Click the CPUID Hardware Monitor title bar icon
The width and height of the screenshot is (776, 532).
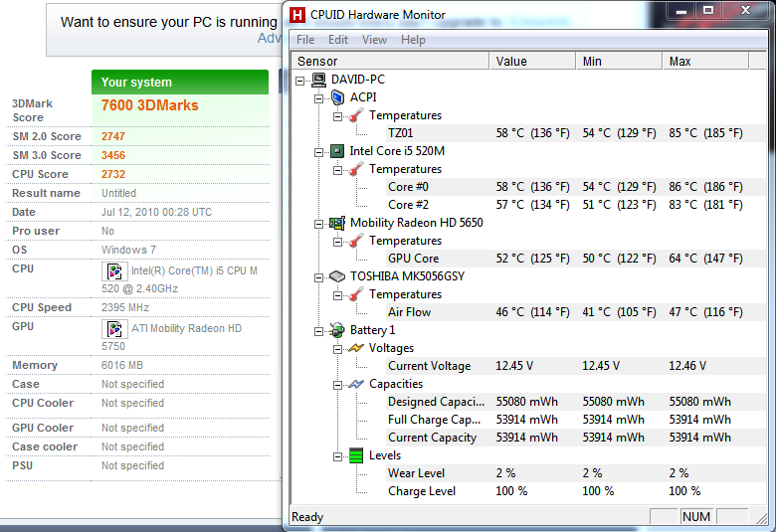[x=296, y=15]
